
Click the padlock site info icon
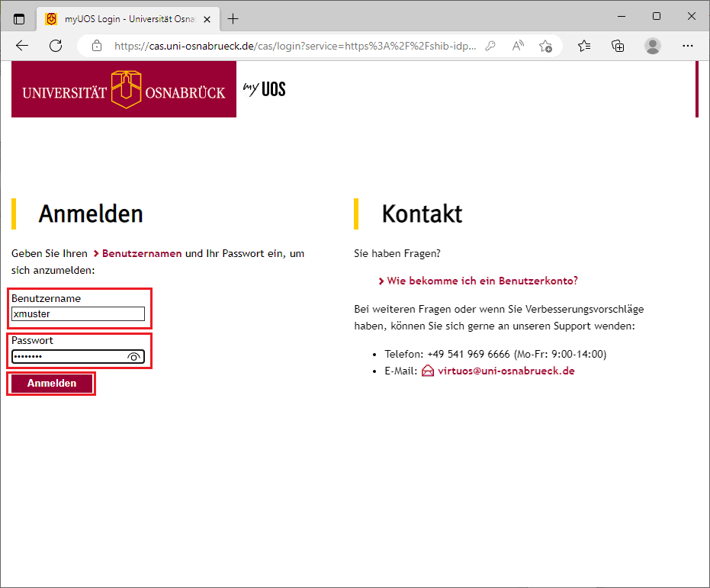[96, 46]
